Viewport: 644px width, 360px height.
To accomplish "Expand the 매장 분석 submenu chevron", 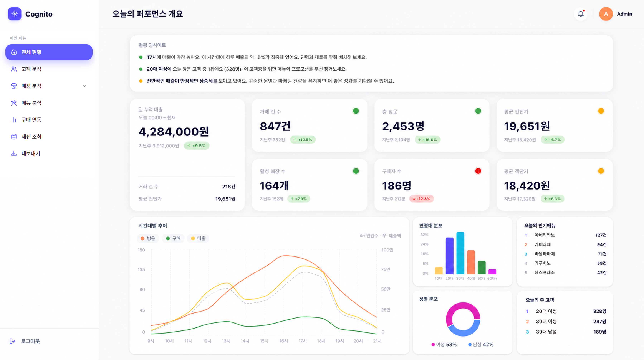I will tap(84, 86).
